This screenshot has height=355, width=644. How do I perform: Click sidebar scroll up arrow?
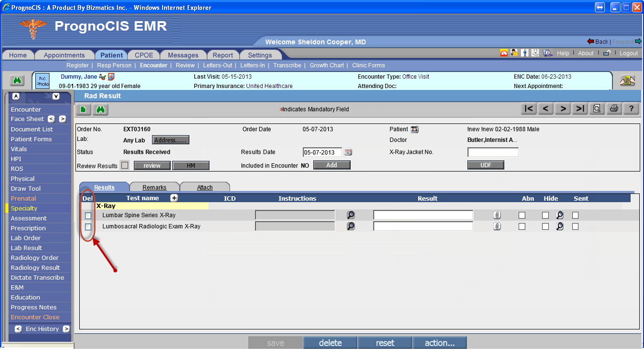(16, 96)
